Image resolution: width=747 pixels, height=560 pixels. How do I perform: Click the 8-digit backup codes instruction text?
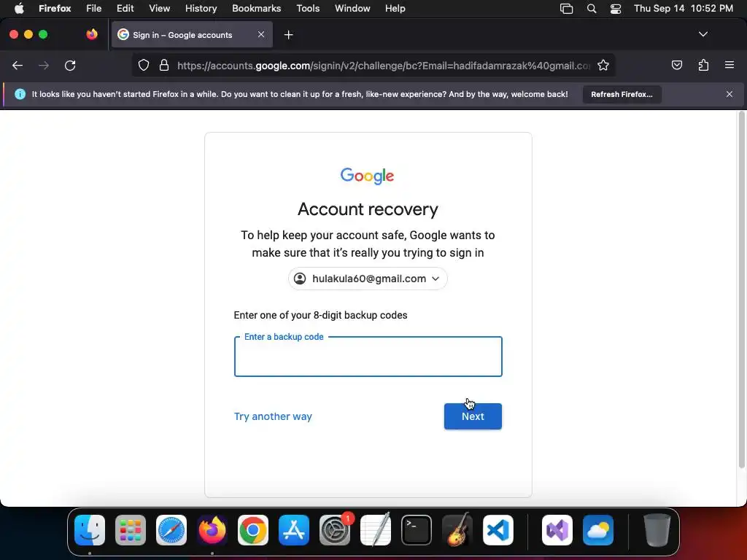320,315
